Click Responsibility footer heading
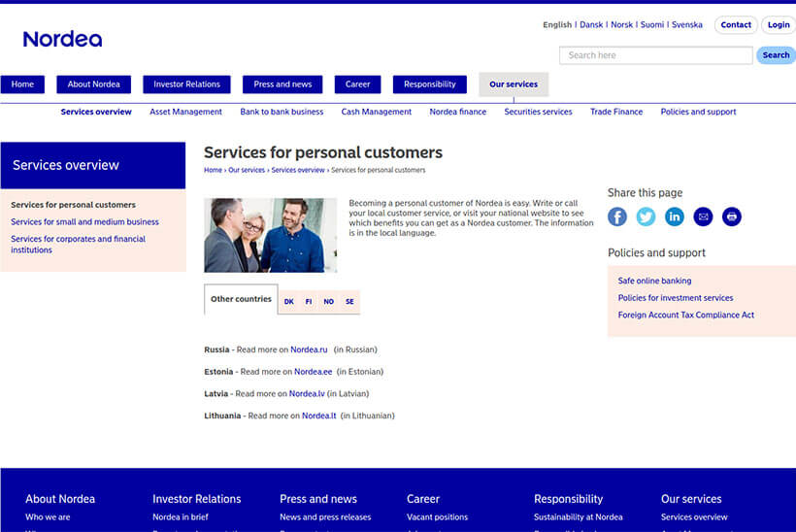 [x=568, y=499]
